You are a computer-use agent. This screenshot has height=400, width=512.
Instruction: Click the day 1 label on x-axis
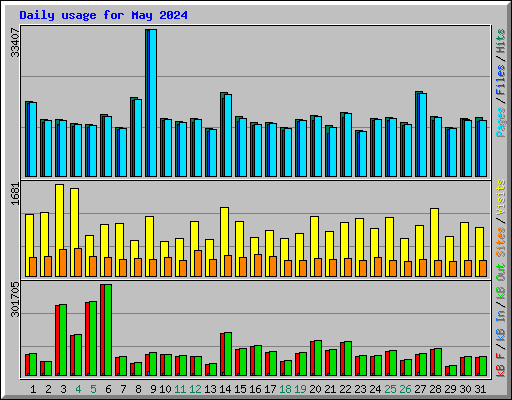pyautogui.click(x=33, y=389)
